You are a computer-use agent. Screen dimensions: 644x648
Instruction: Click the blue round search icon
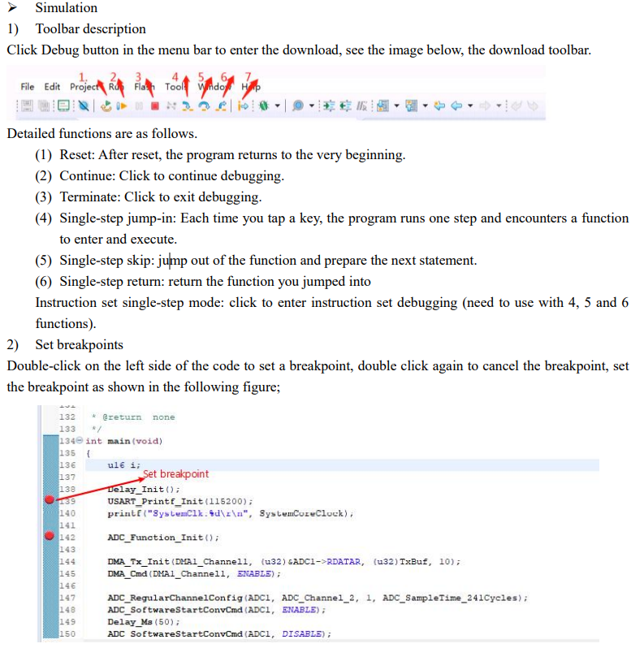coord(297,106)
